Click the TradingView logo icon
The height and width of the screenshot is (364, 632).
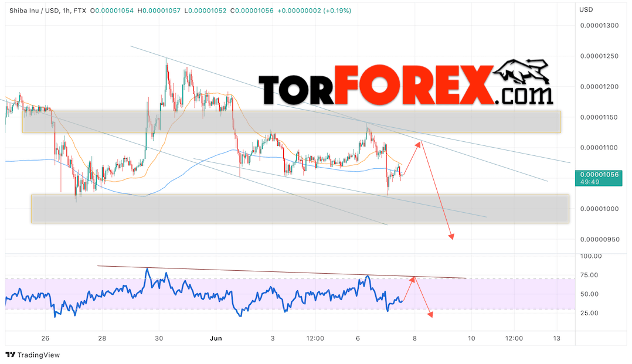[x=11, y=355]
